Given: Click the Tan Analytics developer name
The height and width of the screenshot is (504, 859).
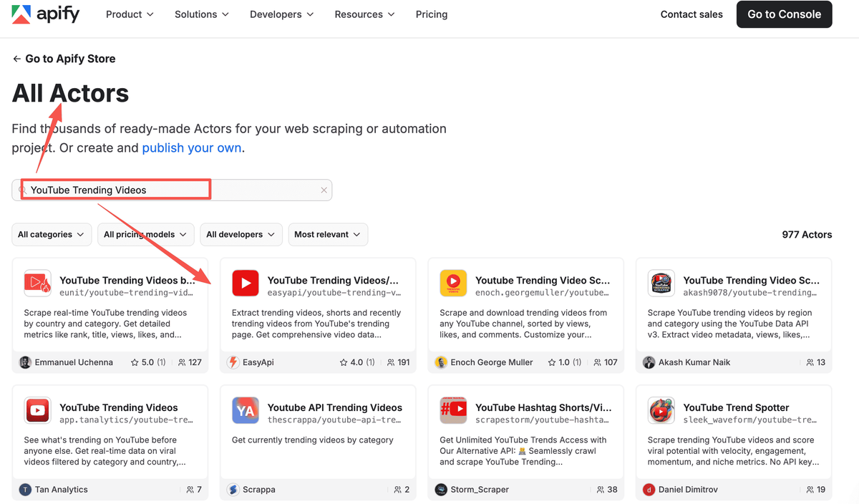Looking at the screenshot, I should click(x=62, y=490).
